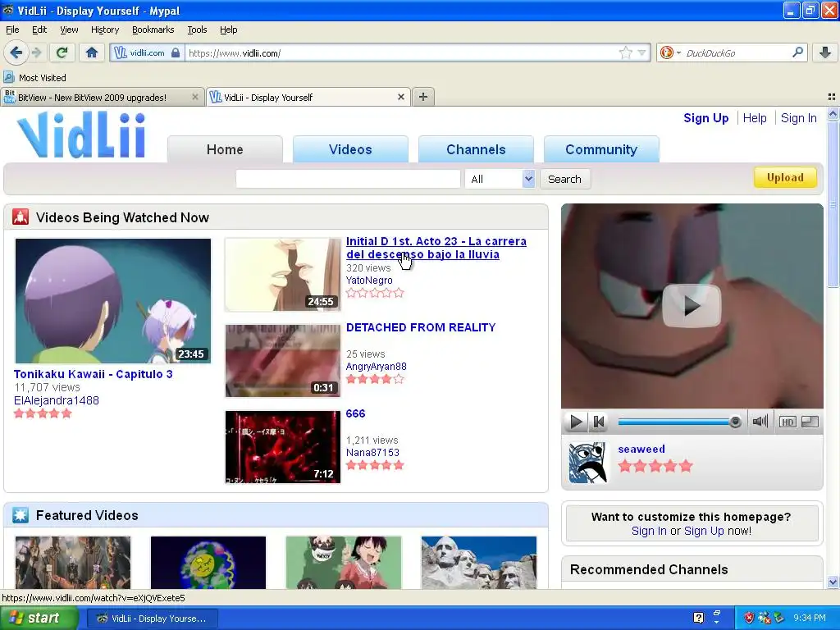Open DETACHED FROM REALITY video link
This screenshot has width=840, height=630.
(421, 327)
